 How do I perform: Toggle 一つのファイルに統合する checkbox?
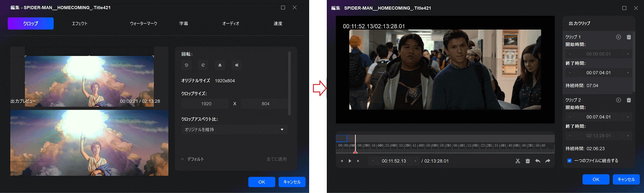coord(569,161)
